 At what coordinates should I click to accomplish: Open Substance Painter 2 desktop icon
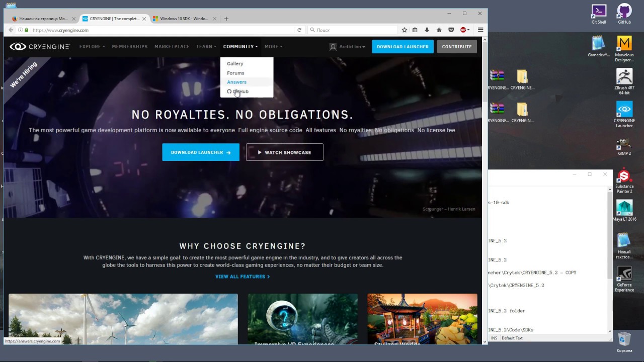click(624, 181)
